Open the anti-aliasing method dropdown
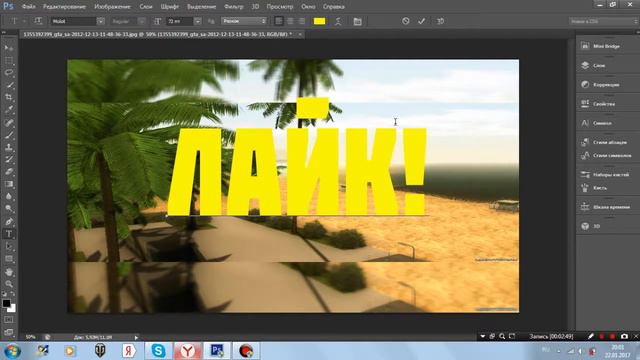The height and width of the screenshot is (360, 640). tap(244, 21)
